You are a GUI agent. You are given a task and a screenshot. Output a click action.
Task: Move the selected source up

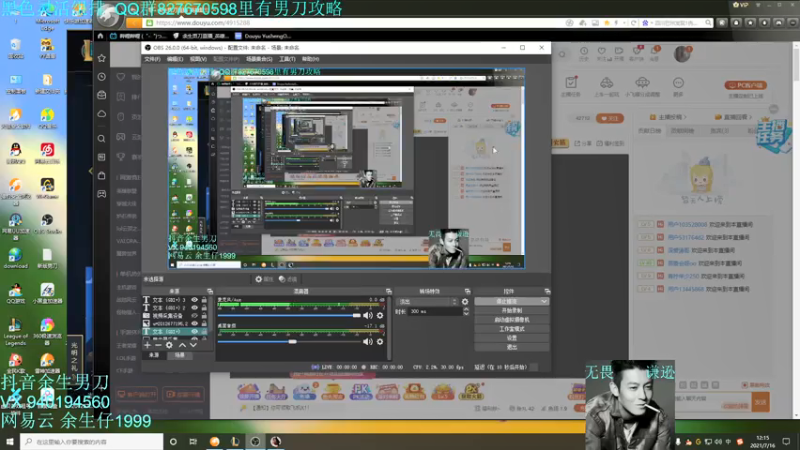[182, 345]
